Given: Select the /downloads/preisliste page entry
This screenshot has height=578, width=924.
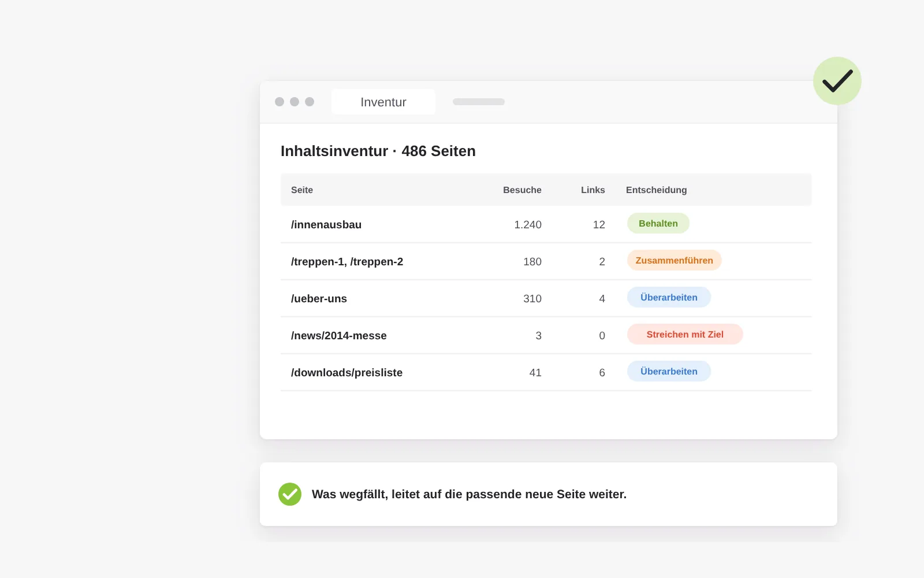Looking at the screenshot, I should tap(346, 372).
